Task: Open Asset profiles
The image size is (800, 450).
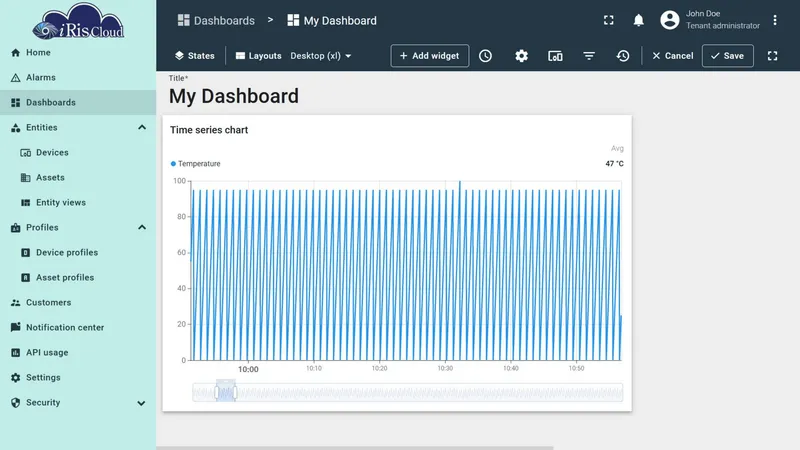Action: pyautogui.click(x=78, y=278)
